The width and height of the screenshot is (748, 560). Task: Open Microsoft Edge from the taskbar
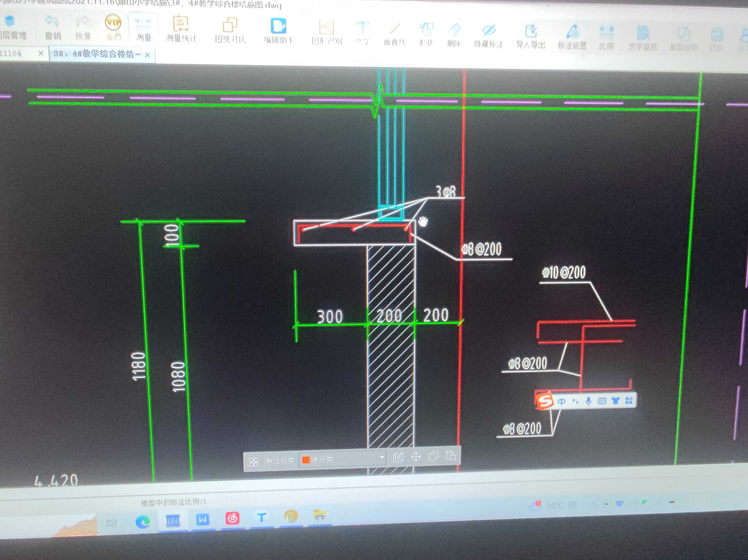tap(143, 522)
